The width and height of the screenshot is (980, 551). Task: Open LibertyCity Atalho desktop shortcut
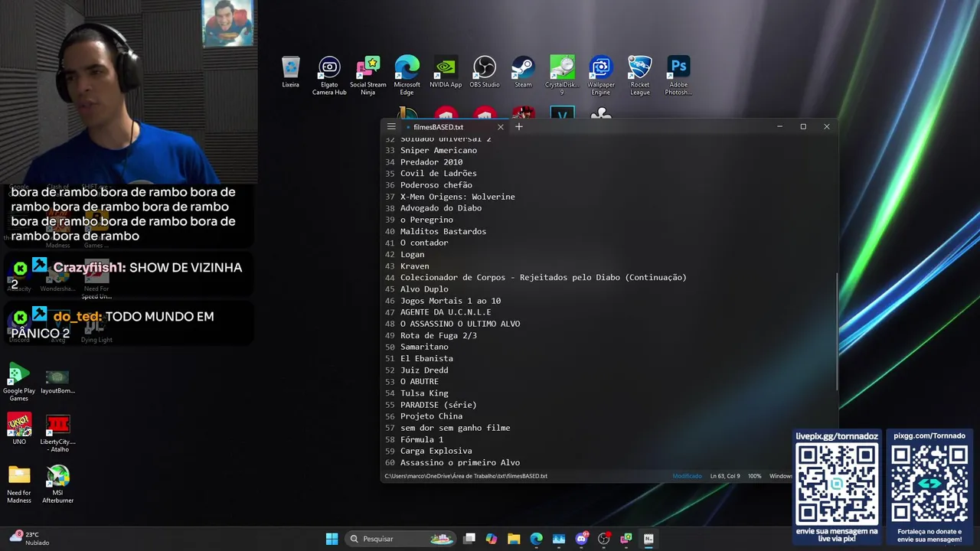(58, 433)
